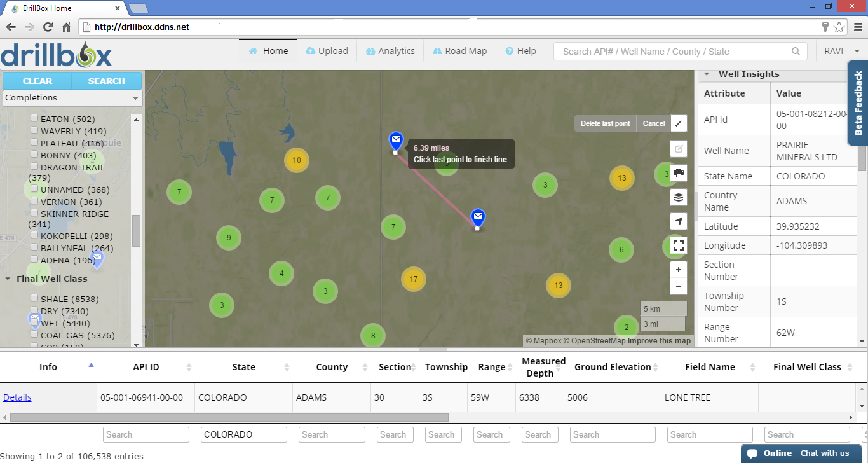Select the cluster marker labeled 9

pyautogui.click(x=229, y=238)
